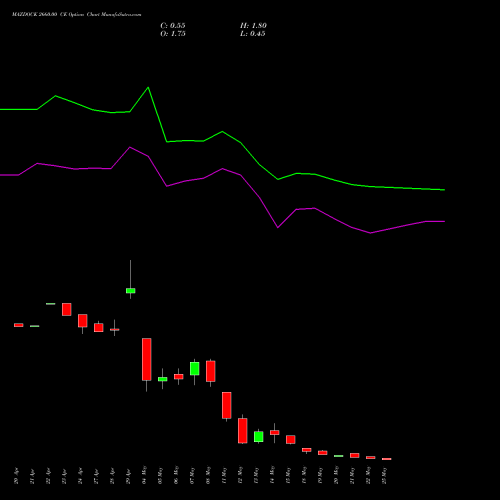Viewport: 500px width, 500px height.
Task: Click the 15 May date label
Action: [x=288, y=475]
